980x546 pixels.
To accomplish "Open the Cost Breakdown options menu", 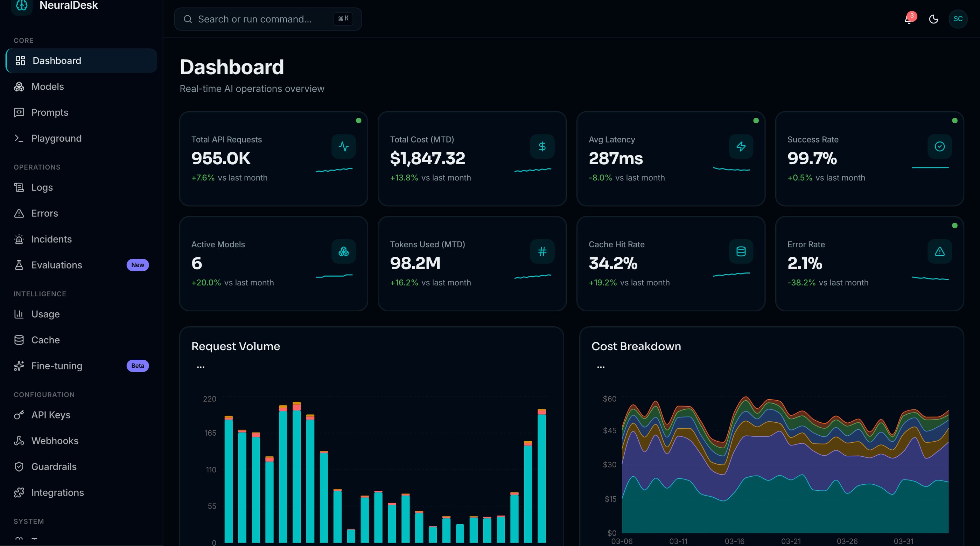I will [x=601, y=367].
